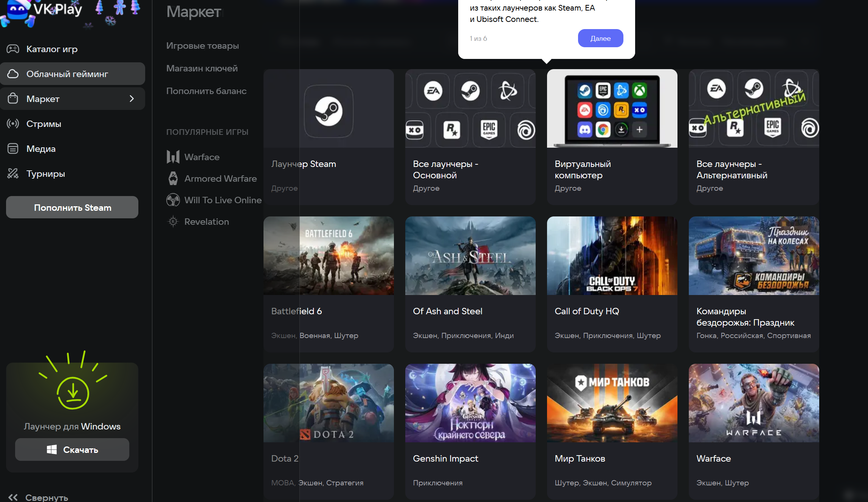Open the Armored Warfare link
The width and height of the screenshot is (868, 502).
pos(220,179)
